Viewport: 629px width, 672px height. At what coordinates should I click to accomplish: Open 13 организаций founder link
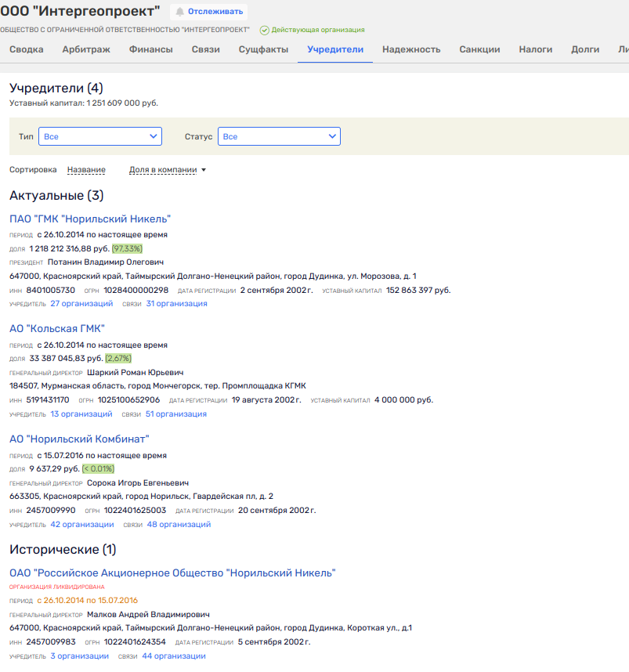pyautogui.click(x=81, y=414)
